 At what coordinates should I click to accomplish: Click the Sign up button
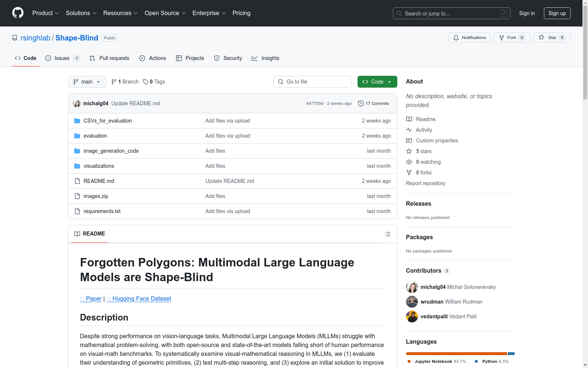(x=557, y=13)
